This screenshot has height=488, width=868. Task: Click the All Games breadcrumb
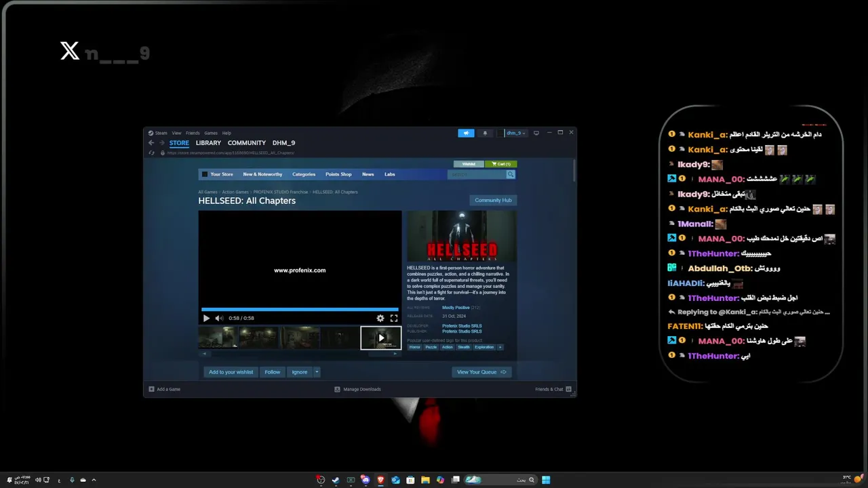[208, 192]
